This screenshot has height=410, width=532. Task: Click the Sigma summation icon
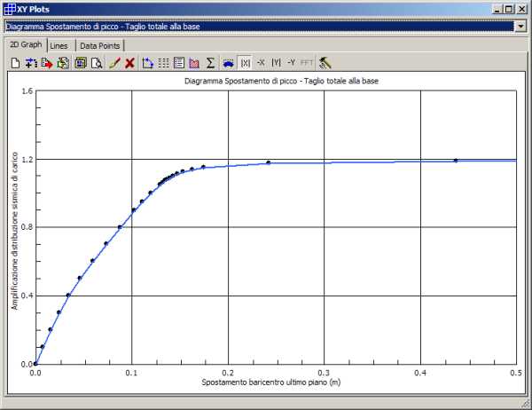click(x=210, y=63)
